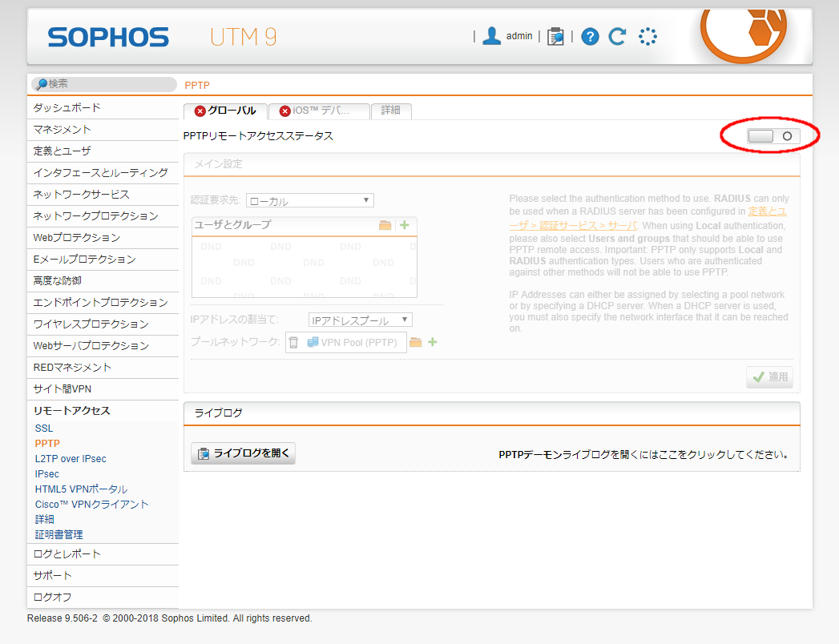This screenshot has width=839, height=644.
Task: Expand ネットワークプロテクション in the sidebar
Action: [x=95, y=216]
